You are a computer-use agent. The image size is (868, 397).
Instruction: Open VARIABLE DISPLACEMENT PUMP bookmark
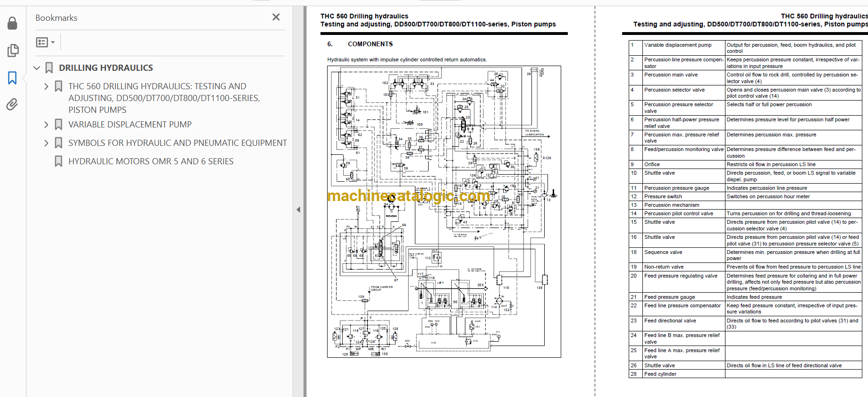pyautogui.click(x=130, y=125)
